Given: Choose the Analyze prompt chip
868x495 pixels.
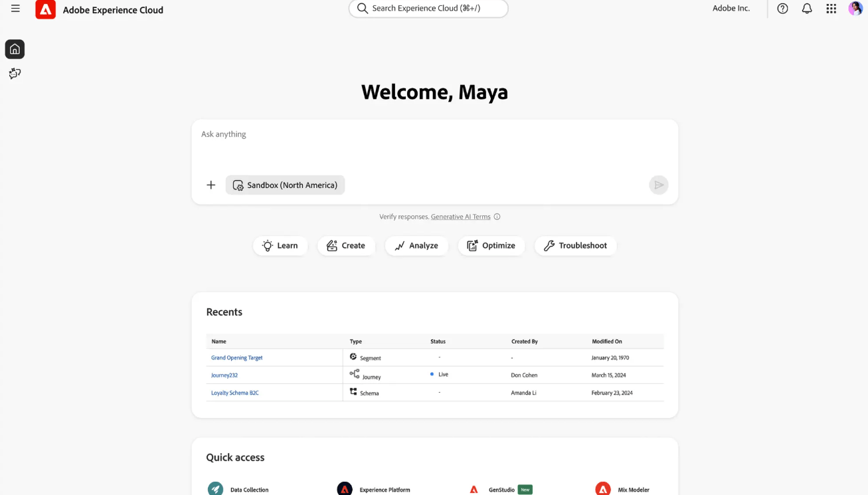Looking at the screenshot, I should pos(416,246).
